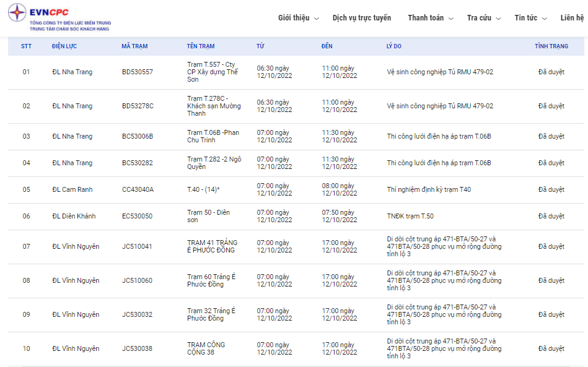Click the reason TNĐK trạm T.50
Viewport: 588px width, 367px height.
pos(410,217)
